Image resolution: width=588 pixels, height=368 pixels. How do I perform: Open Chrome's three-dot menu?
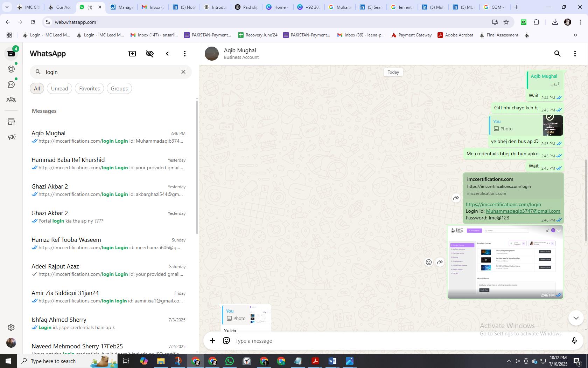pyautogui.click(x=580, y=22)
